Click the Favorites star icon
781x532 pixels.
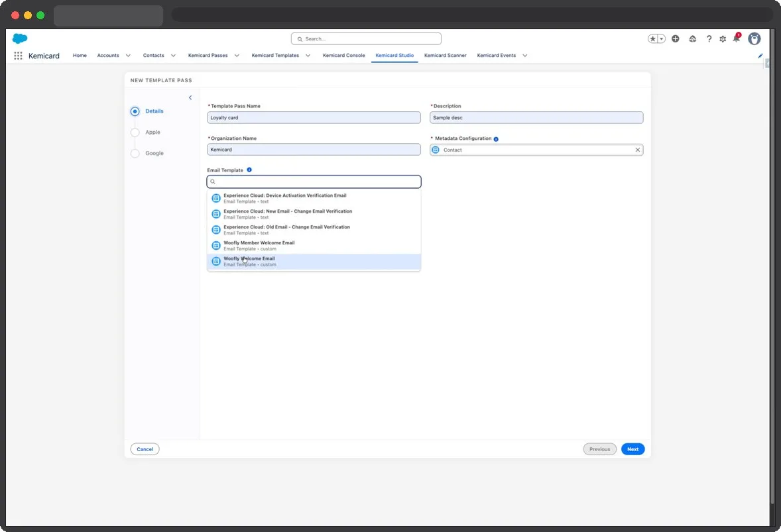click(652, 39)
